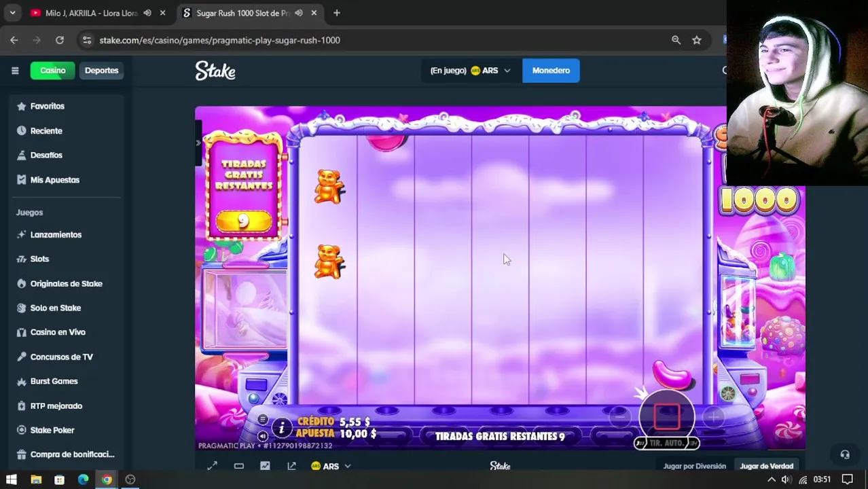
Task: Click the CRÉDITO 5,55 $ display
Action: click(x=333, y=422)
